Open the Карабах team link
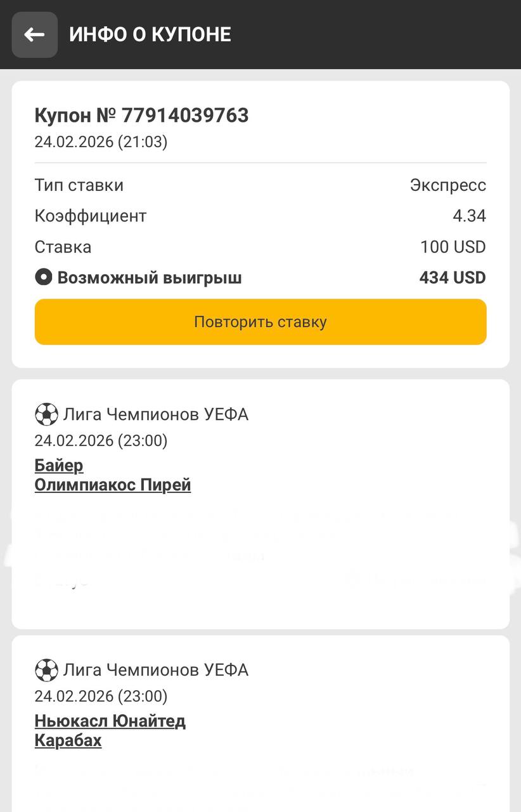Screen dimensions: 521x812 [68, 740]
